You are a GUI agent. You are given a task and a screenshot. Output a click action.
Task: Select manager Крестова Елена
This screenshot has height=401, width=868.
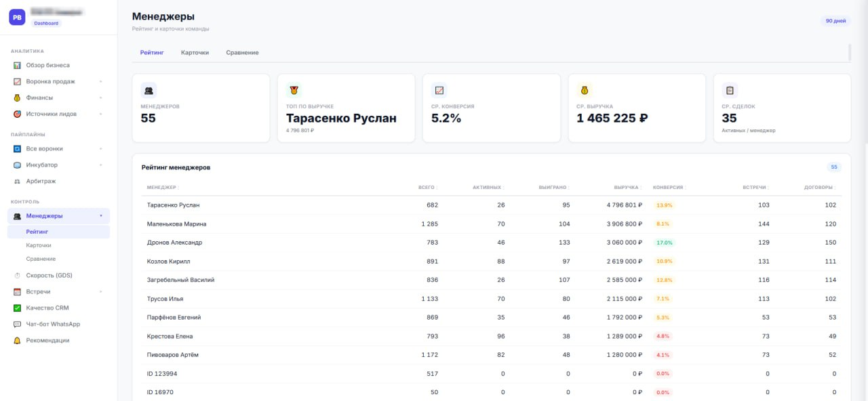coord(170,336)
